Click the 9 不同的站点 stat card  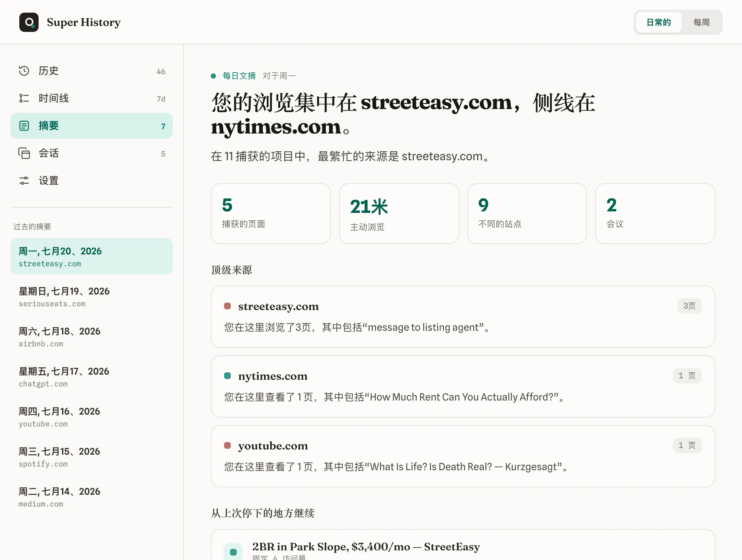point(527,214)
